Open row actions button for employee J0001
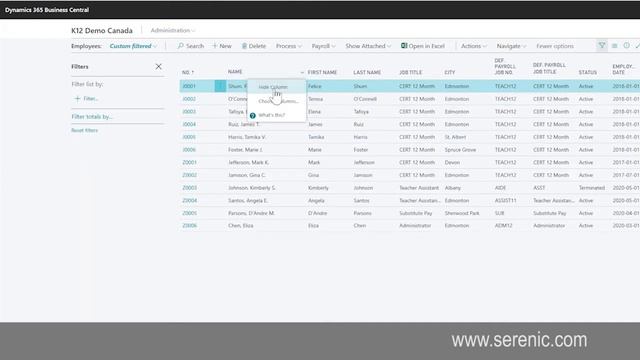This screenshot has height=360, width=640. pos(220,86)
